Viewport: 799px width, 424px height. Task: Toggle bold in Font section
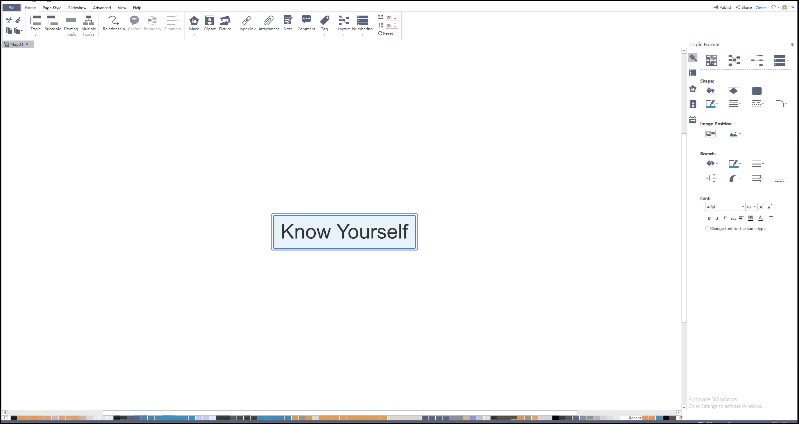709,218
